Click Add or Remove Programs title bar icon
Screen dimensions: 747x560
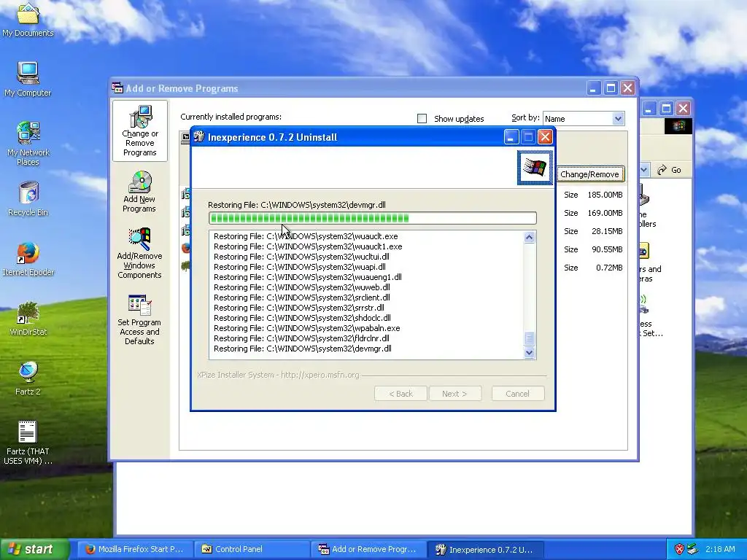coord(117,88)
